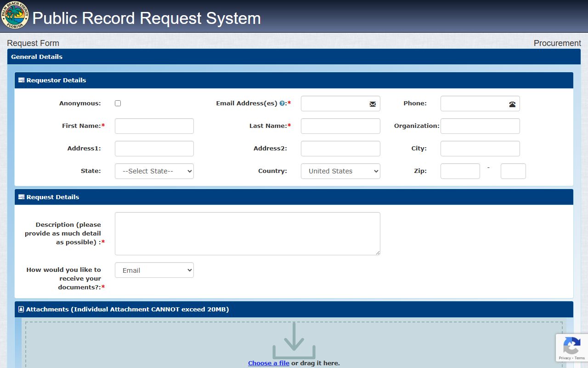Click the Request Form heading
The height and width of the screenshot is (368, 588).
coord(33,43)
